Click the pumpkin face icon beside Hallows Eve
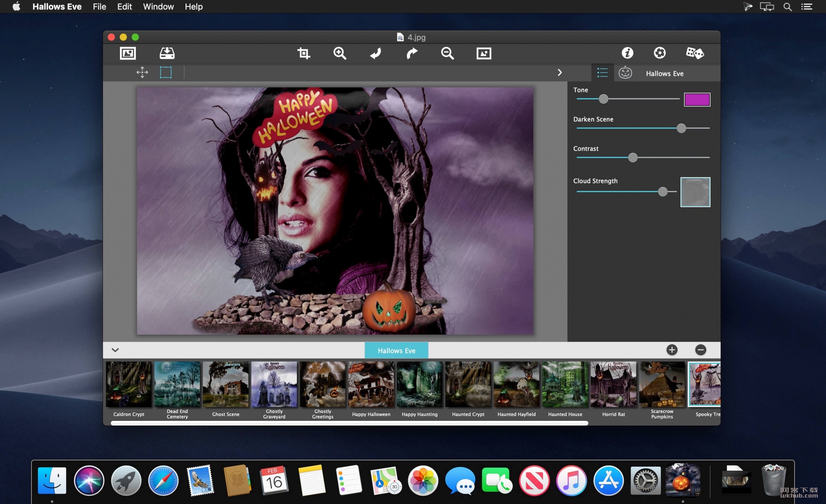This screenshot has width=826, height=504. coord(625,73)
